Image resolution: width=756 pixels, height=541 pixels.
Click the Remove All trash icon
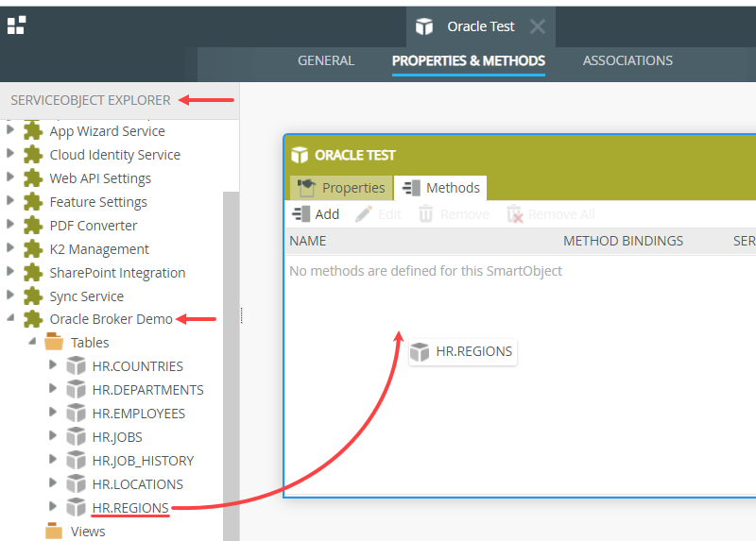tap(514, 214)
